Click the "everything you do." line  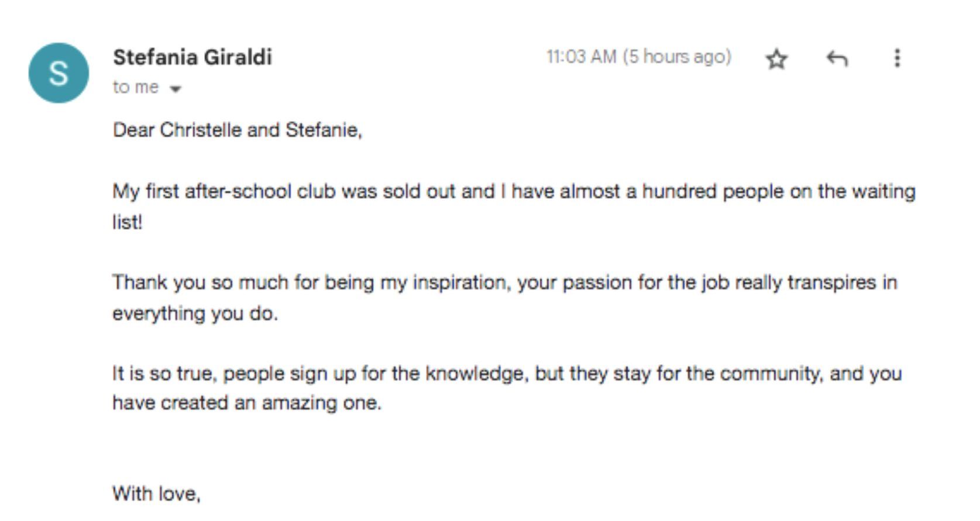coord(195,313)
